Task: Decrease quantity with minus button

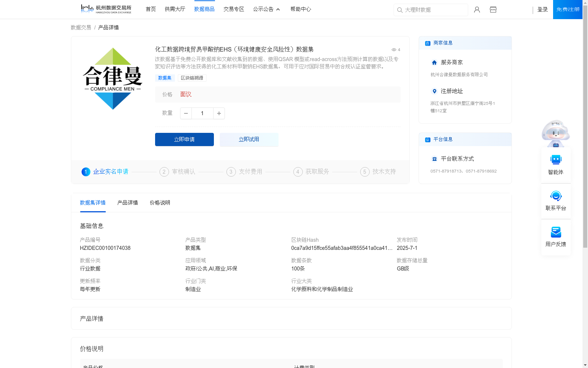Action: tap(186, 113)
